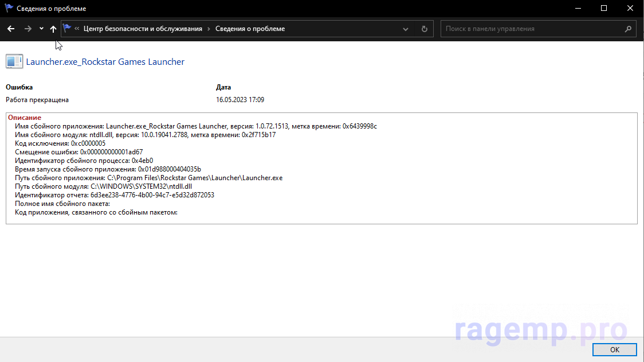The height and width of the screenshot is (362, 644).
Task: Click the title bar flag icon
Action: [x=9, y=8]
